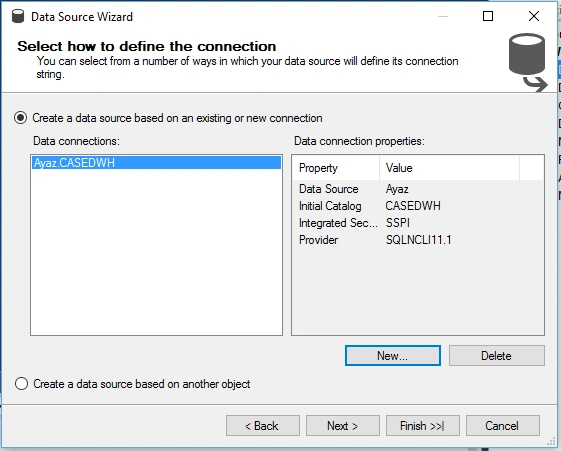Cancel the Data Source Wizard
This screenshot has height=451, width=561.
(503, 426)
